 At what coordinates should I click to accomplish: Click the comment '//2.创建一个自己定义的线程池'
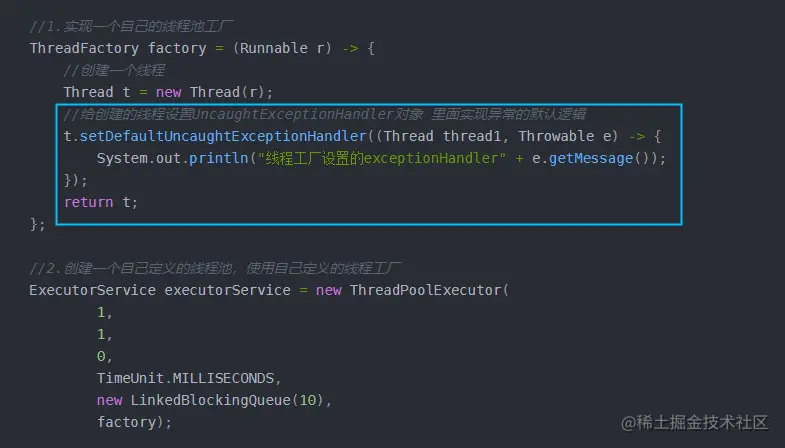(215, 268)
